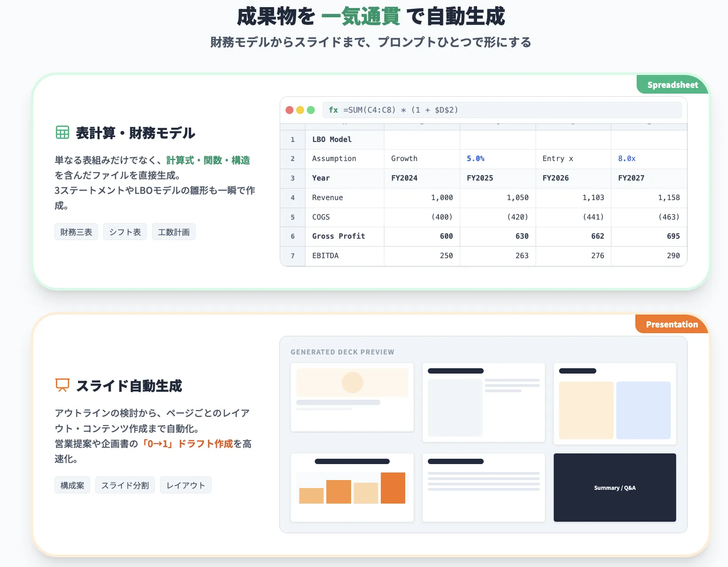Click the yellow window dot
The height and width of the screenshot is (567, 728).
coord(300,110)
